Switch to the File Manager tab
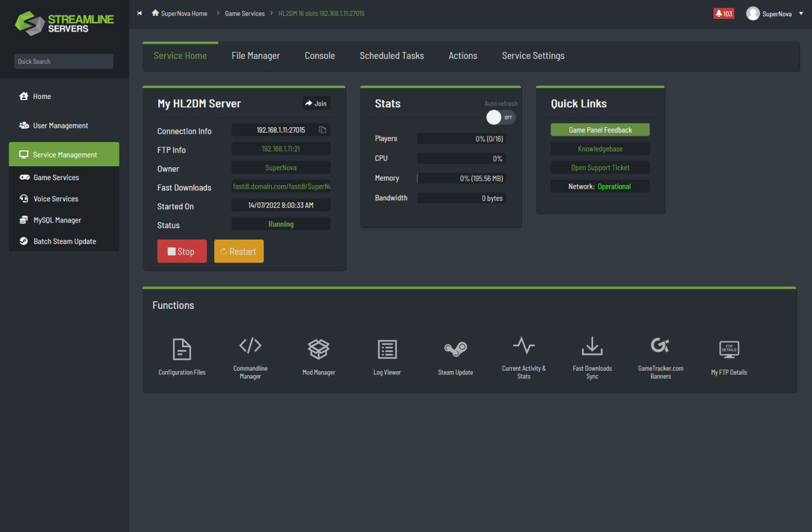Viewport: 812px width, 532px height. pos(256,56)
